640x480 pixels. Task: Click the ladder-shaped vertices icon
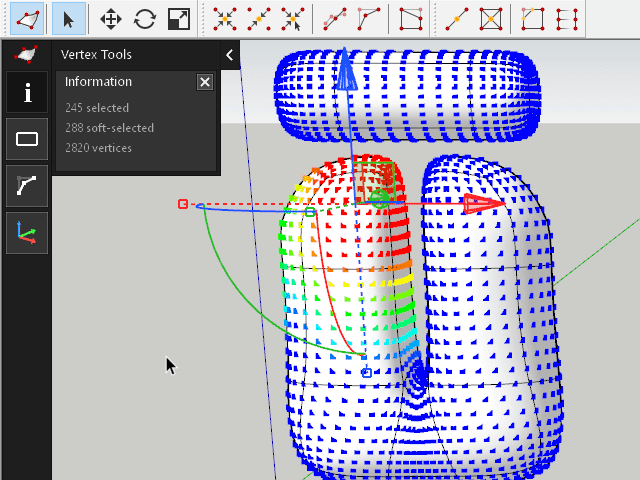point(567,18)
